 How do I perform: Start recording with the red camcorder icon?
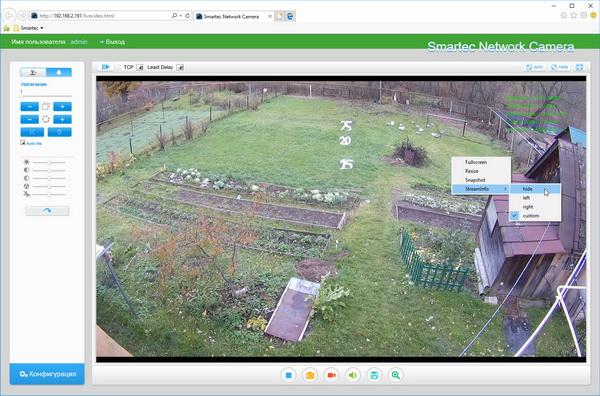point(331,375)
